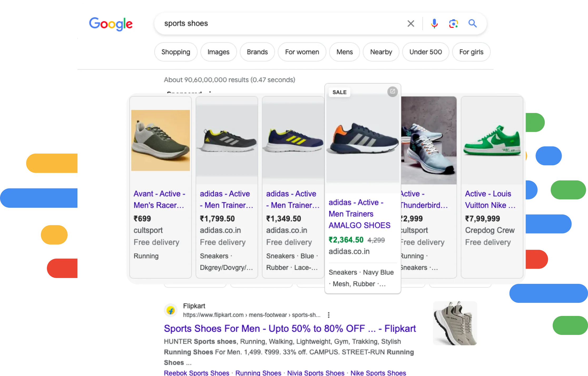This screenshot has height=376, width=588.
Task: Open 'Nike Sports Shoes' sitelink
Action: (378, 373)
